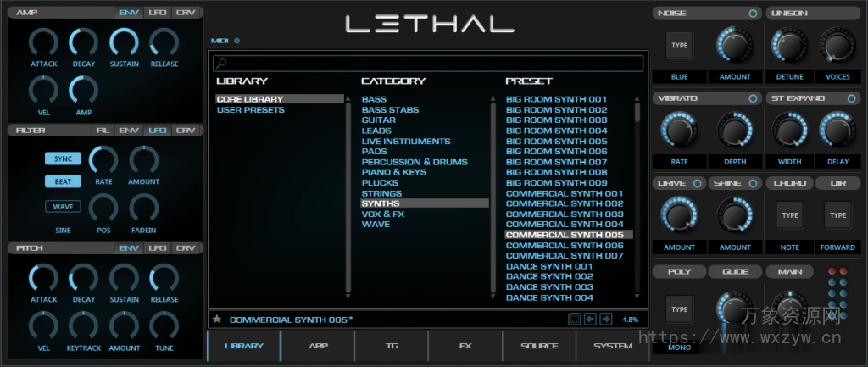Click the MIDI indicator light
Image resolution: width=868 pixels, height=367 pixels.
(x=237, y=41)
